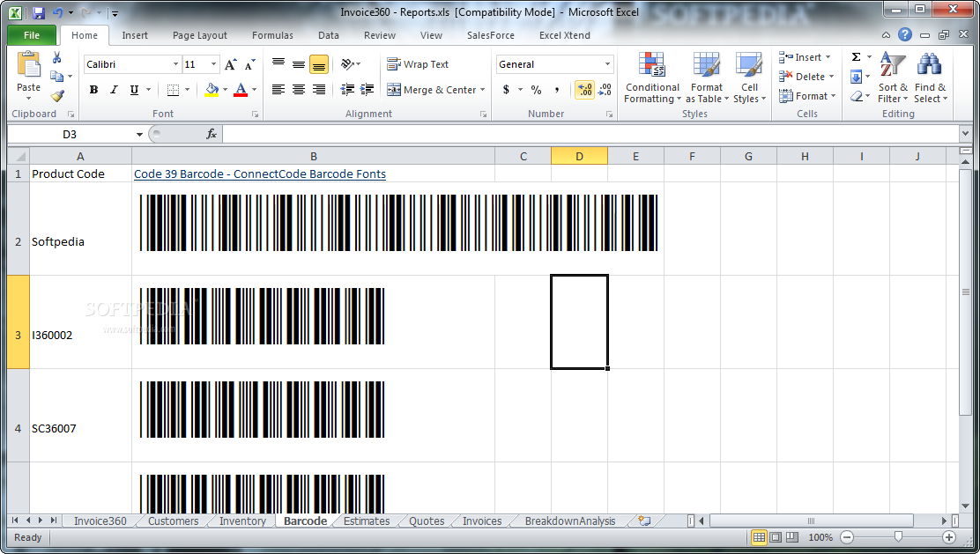Click the formula bar input field
The width and height of the screenshot is (980, 554).
(590, 134)
